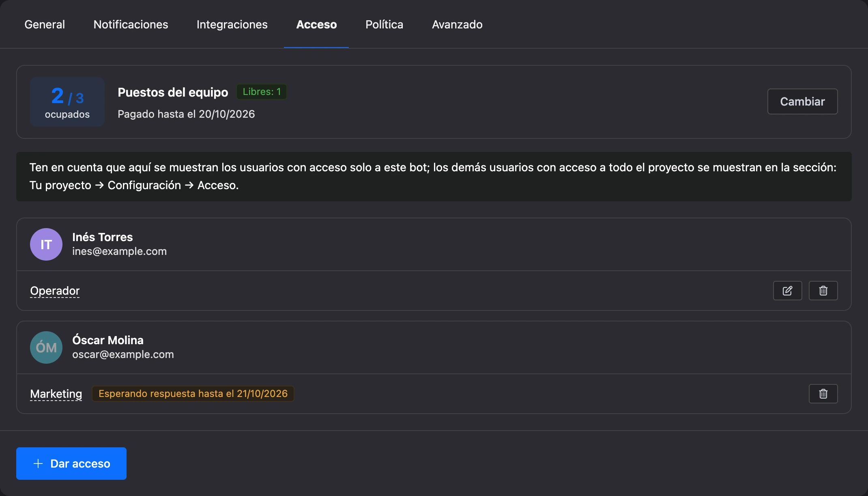Delete Inés Torres access with trash icon

pos(823,291)
